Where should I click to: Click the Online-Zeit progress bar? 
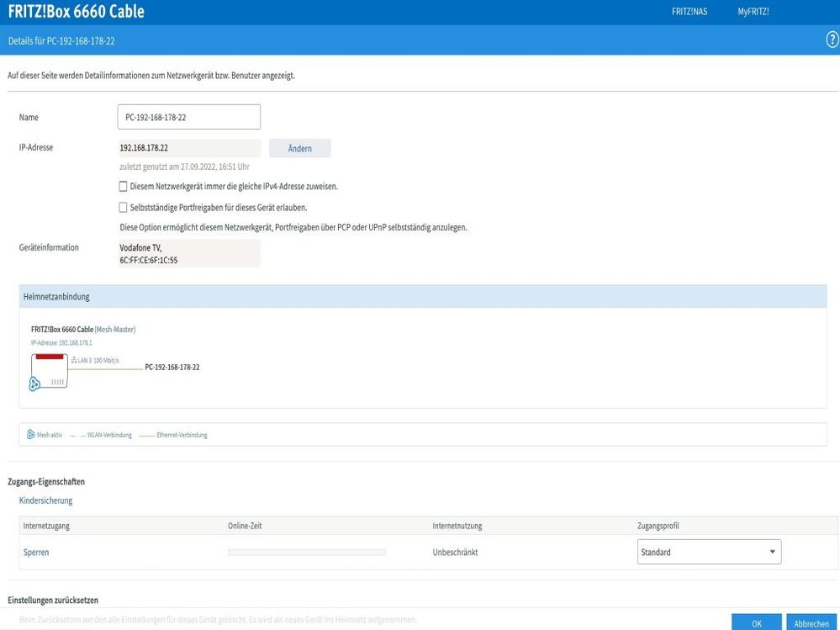pos(306,553)
